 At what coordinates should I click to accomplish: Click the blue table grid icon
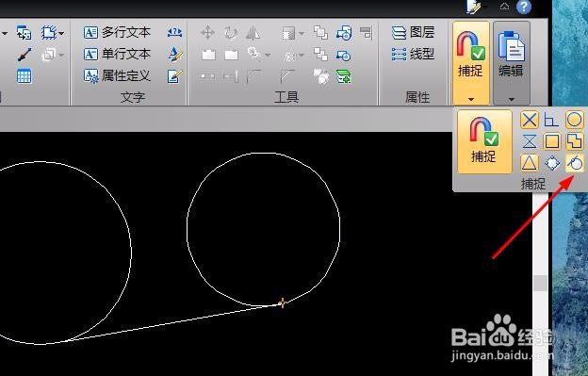[x=24, y=76]
